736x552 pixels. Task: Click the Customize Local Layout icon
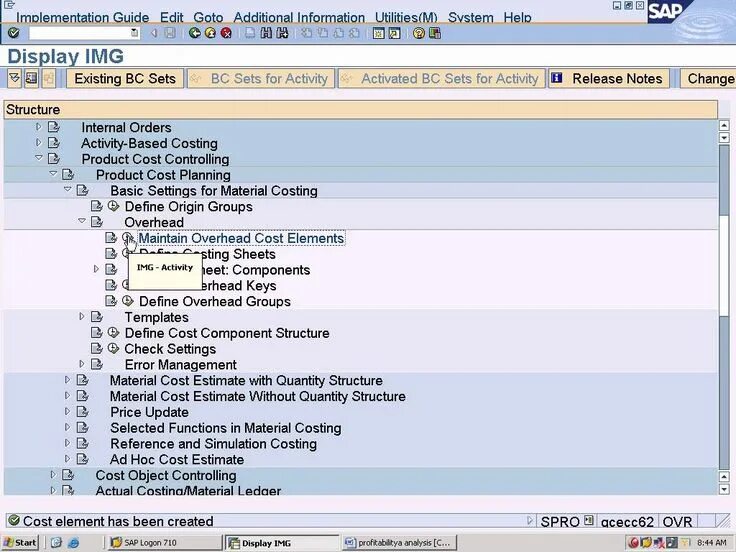tap(435, 33)
